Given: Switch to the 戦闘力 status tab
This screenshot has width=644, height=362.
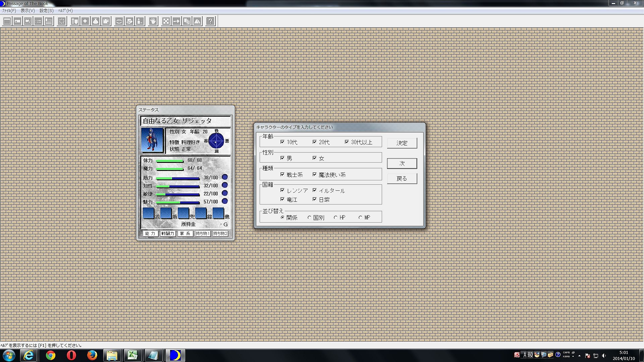Looking at the screenshot, I should coord(168,234).
